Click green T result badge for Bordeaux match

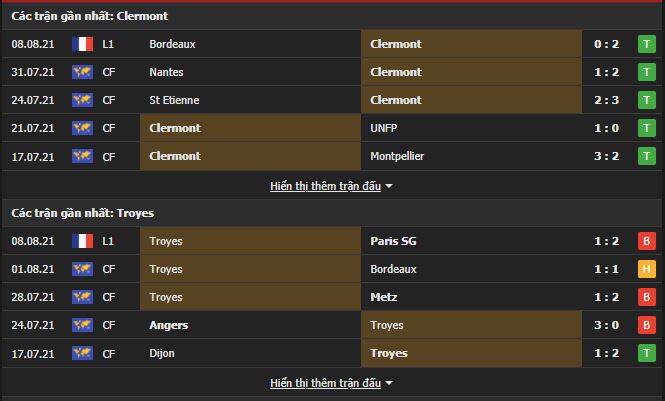click(x=647, y=44)
